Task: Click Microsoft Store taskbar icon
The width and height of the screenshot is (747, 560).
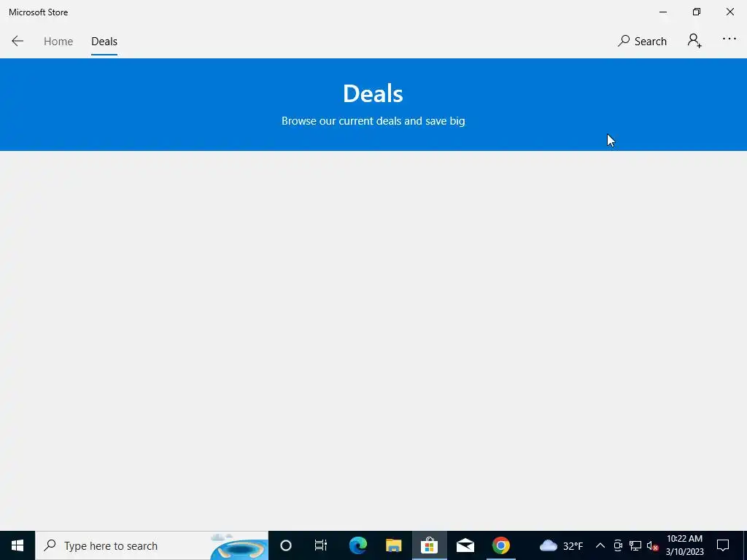Action: tap(429, 545)
